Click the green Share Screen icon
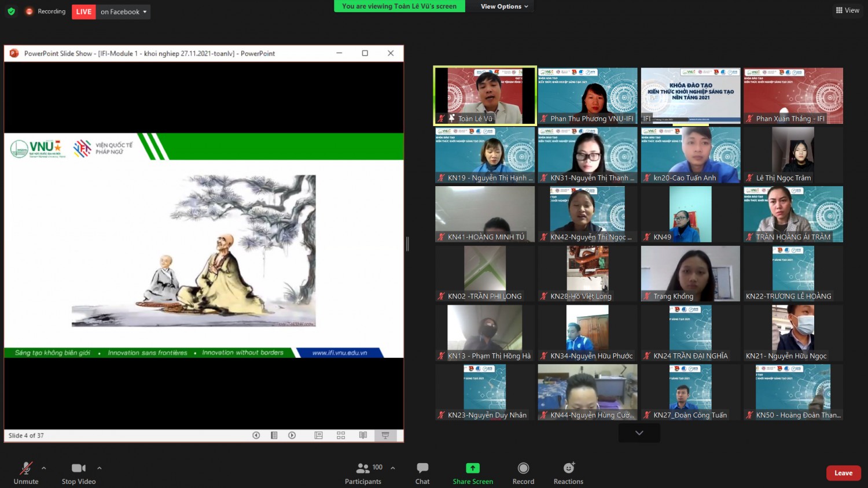 (x=473, y=468)
